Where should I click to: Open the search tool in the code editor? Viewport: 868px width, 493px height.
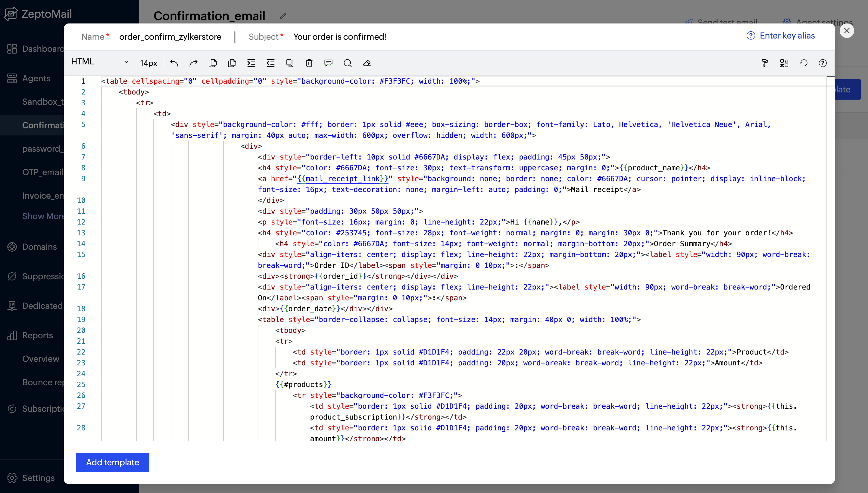pos(348,63)
